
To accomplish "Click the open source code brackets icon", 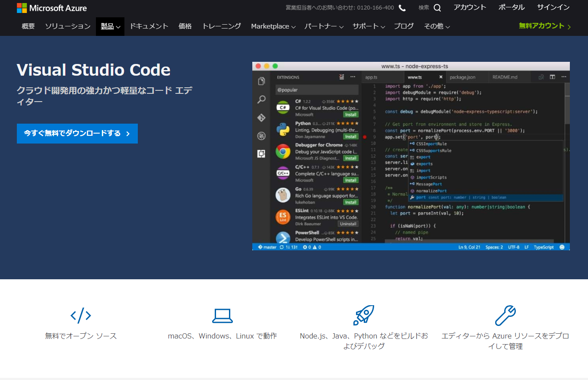I will pyautogui.click(x=81, y=316).
